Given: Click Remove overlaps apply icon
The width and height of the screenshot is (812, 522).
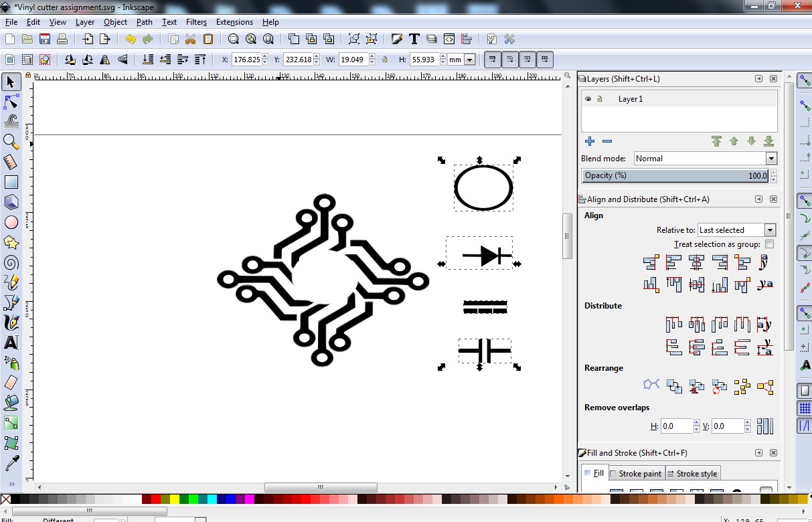Looking at the screenshot, I should coord(764,426).
